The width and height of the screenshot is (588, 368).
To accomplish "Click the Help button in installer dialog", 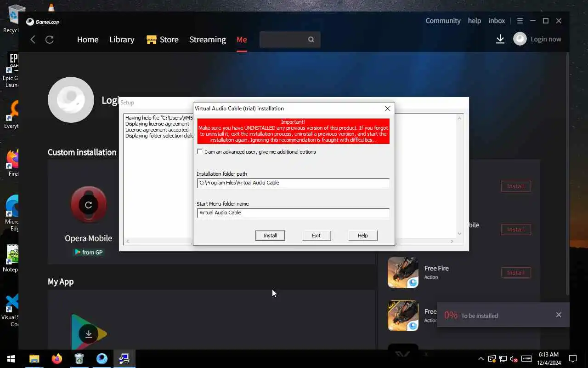I will click(x=363, y=236).
